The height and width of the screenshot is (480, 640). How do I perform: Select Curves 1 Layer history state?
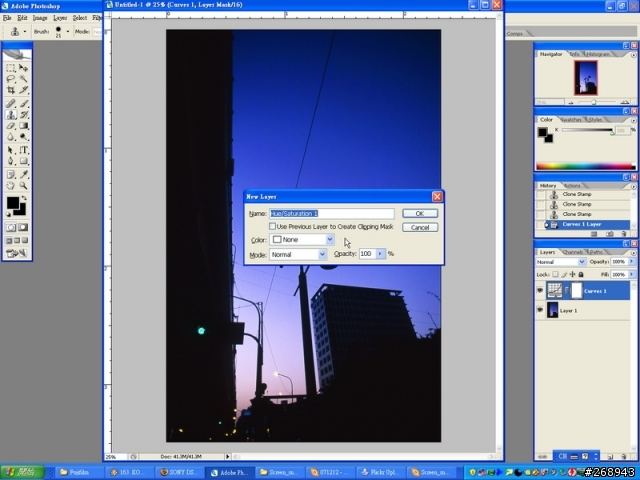(x=583, y=224)
